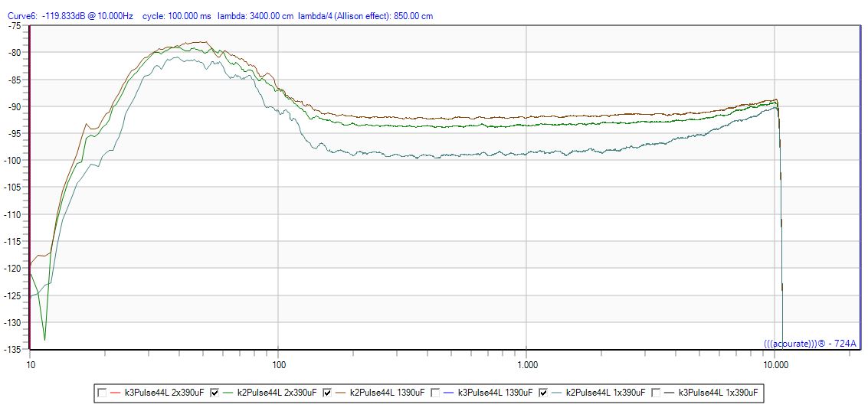Click the red line swatch for k3Pulse44L 2x390uF

click(x=115, y=393)
